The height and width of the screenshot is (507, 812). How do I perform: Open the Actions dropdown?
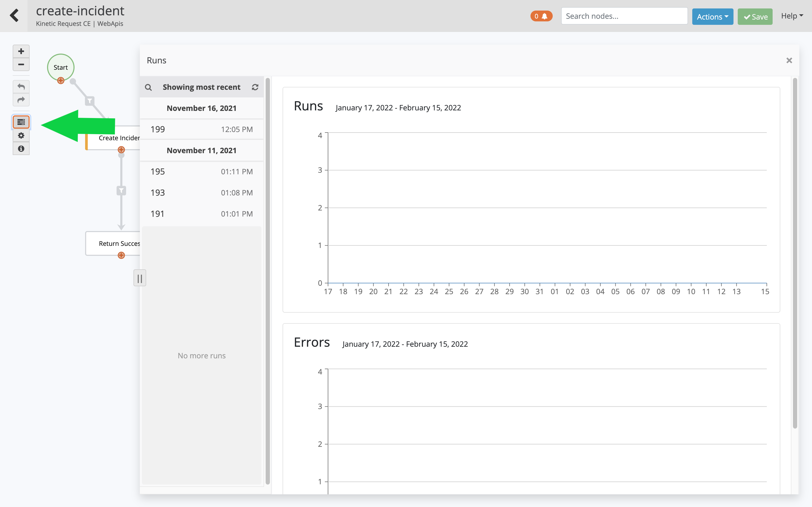(712, 16)
